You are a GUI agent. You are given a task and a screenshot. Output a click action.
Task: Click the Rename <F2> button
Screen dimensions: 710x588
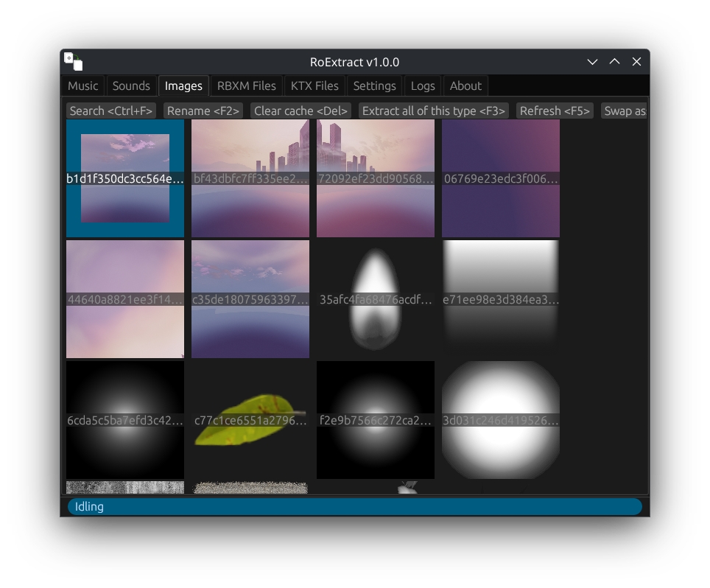point(203,111)
